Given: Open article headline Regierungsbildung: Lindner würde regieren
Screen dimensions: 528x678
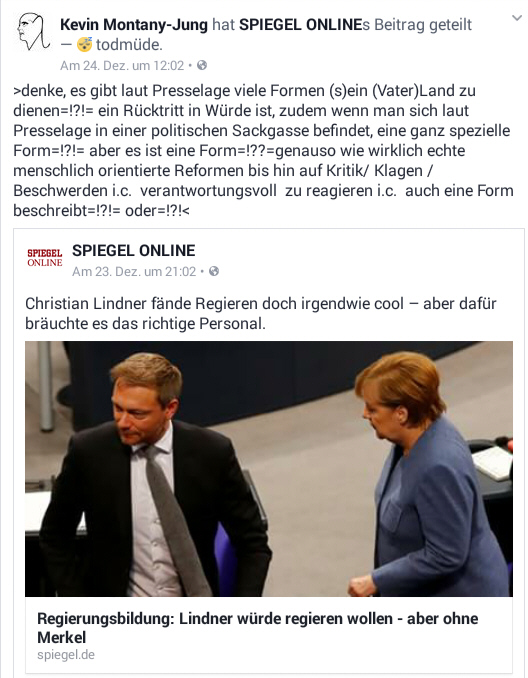Looking at the screenshot, I should point(258,628).
